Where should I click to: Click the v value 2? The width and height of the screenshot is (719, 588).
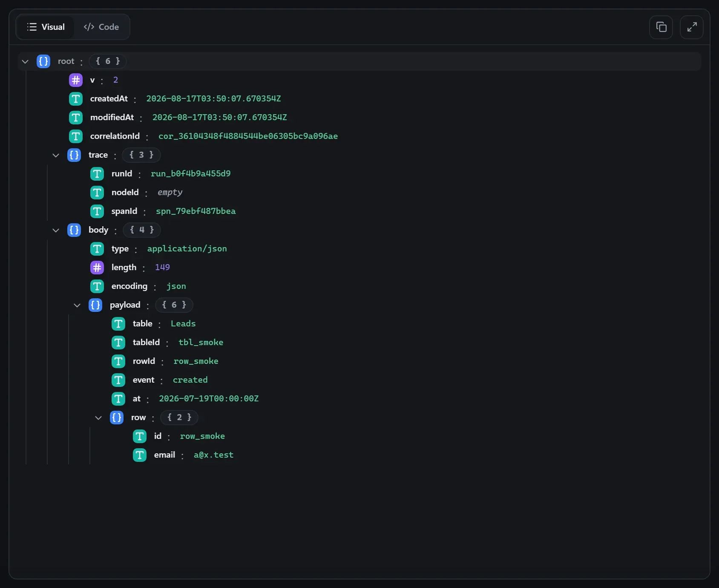(115, 80)
